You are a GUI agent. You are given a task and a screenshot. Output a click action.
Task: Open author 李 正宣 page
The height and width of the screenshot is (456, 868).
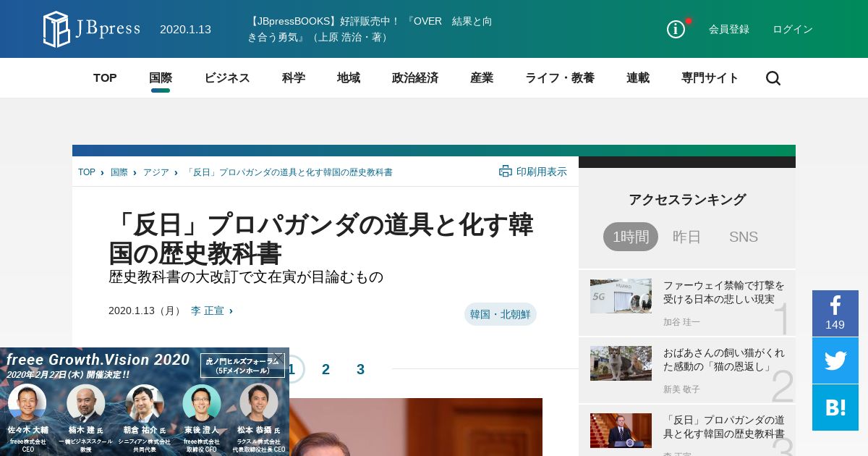(208, 311)
